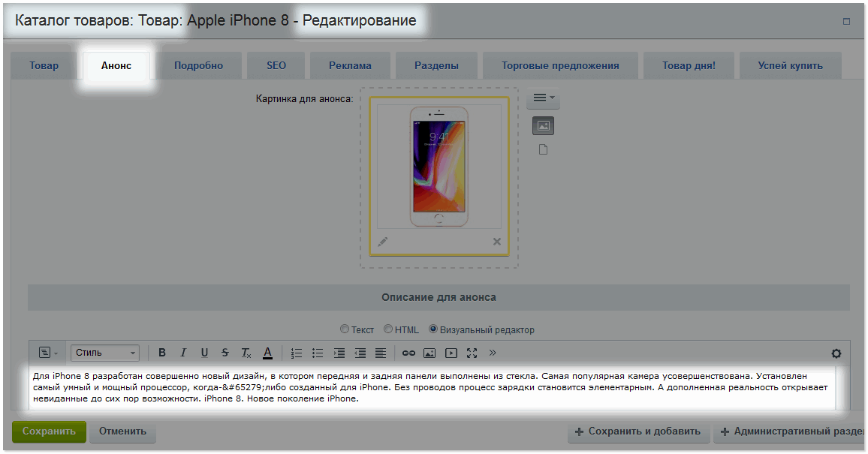The image size is (868, 454).
Task: Show more editor toolbar buttons
Action: click(x=492, y=353)
